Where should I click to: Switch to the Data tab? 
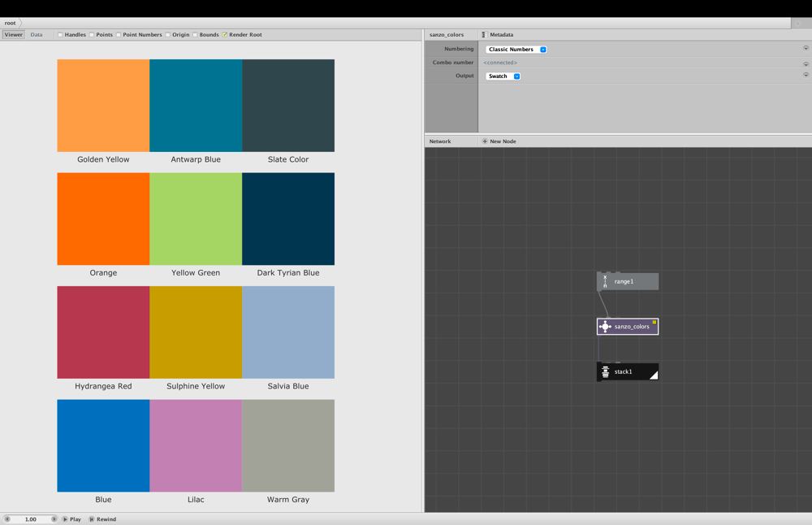[37, 35]
